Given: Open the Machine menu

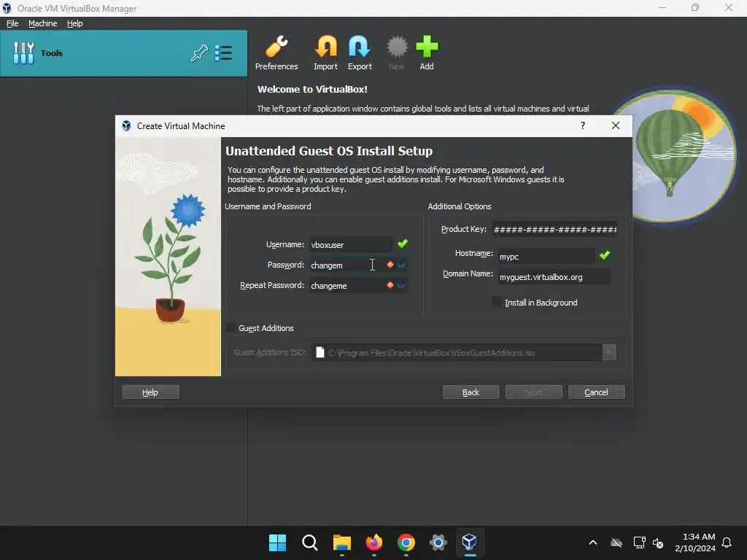Looking at the screenshot, I should click(x=42, y=23).
